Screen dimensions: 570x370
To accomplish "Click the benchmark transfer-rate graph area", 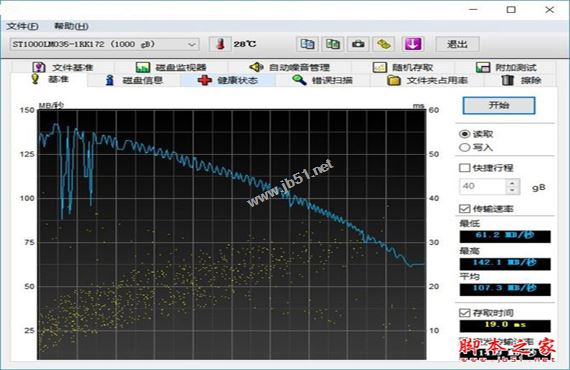I will (x=232, y=235).
